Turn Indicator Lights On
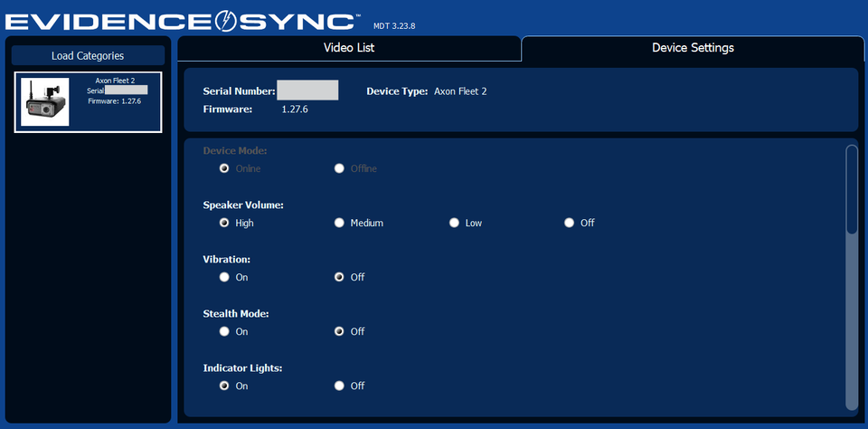This screenshot has width=868, height=429. [224, 386]
